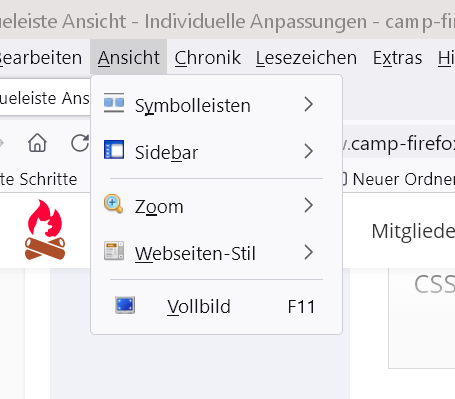Go to homepage via Home icon

click(37, 143)
